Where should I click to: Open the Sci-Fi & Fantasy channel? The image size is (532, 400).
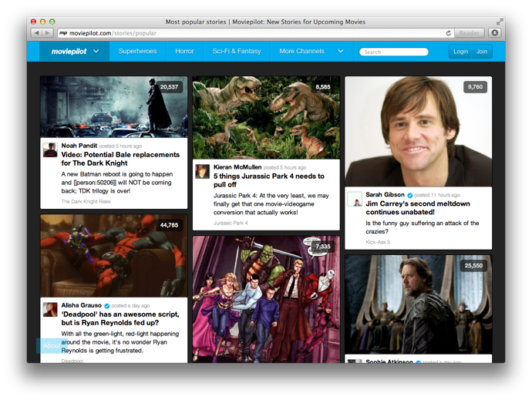[237, 51]
